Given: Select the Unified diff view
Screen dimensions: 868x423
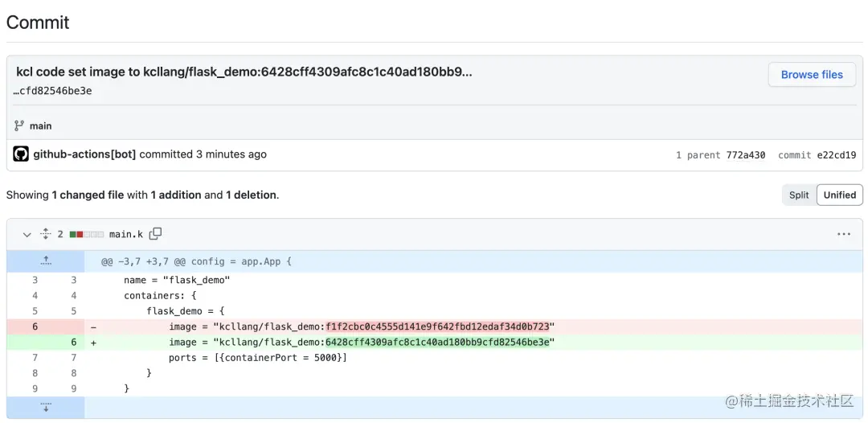Looking at the screenshot, I should (840, 195).
